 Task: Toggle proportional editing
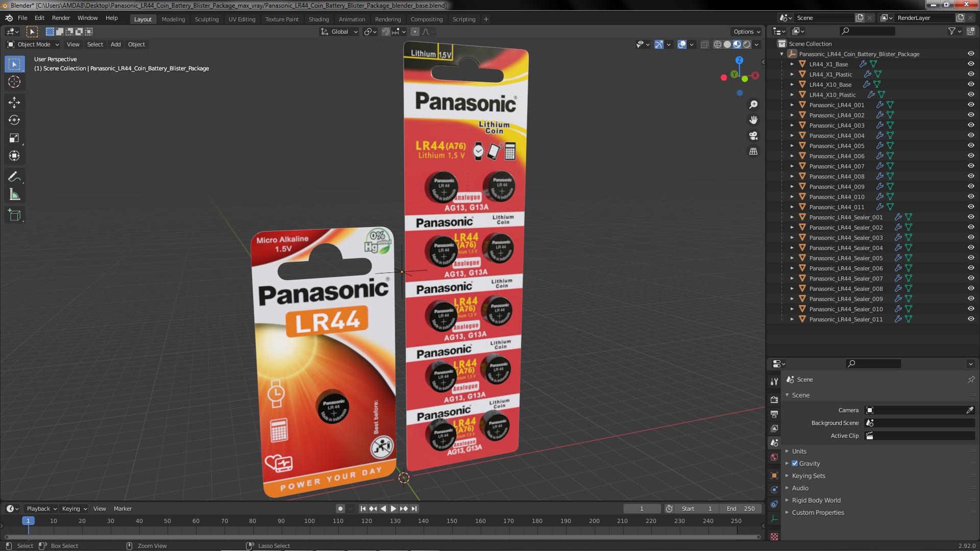(x=414, y=32)
